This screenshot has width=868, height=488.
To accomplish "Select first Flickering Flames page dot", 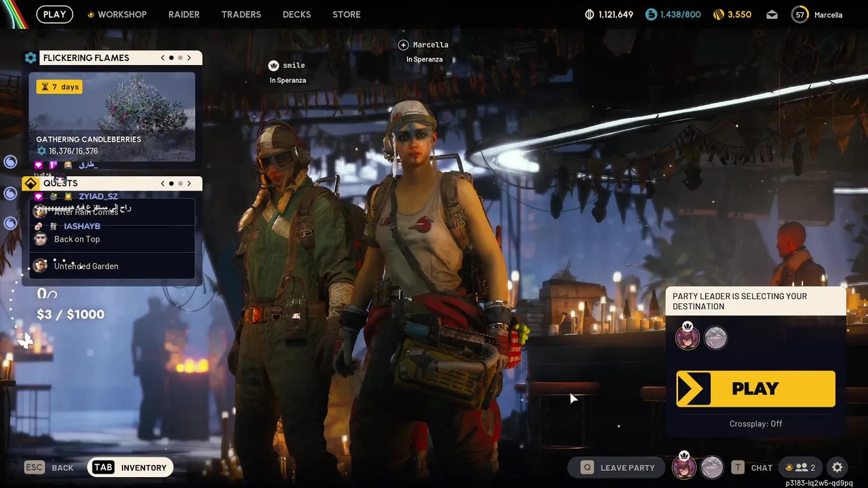I will coord(172,58).
